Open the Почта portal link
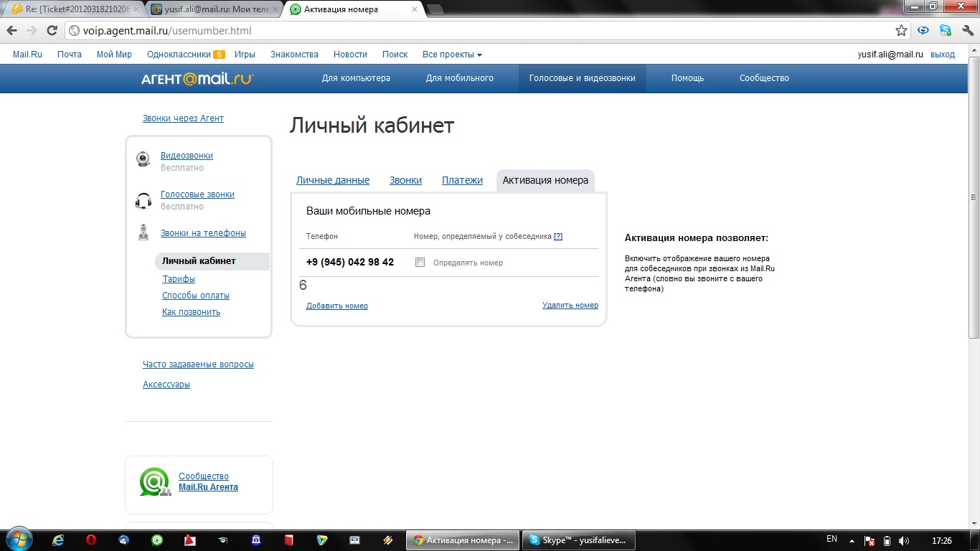Screen dimensions: 980x551 70,55
